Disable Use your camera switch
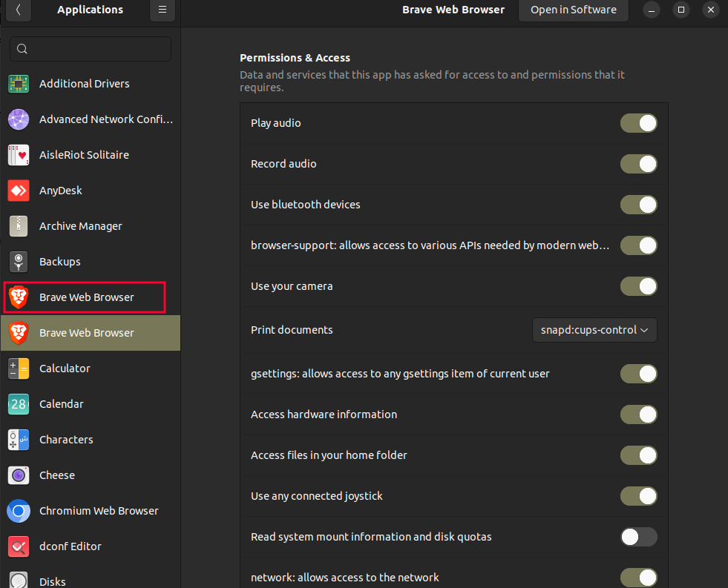The image size is (728, 588). (x=638, y=286)
